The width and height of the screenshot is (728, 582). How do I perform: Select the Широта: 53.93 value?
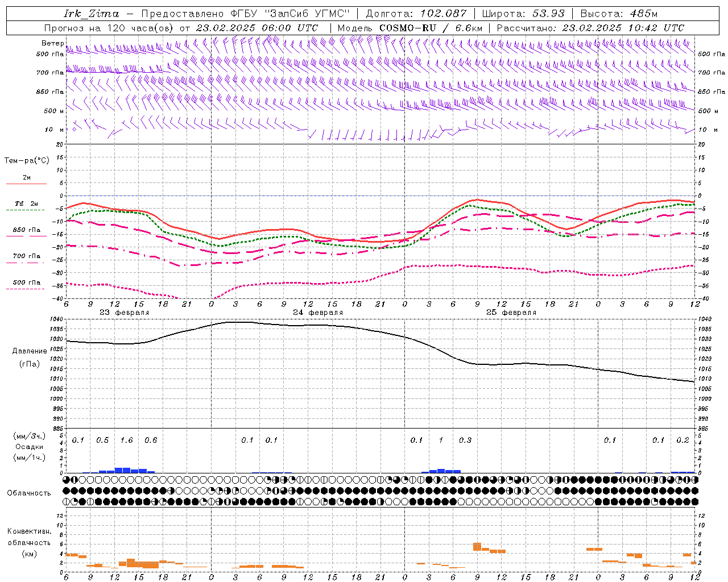523,14
